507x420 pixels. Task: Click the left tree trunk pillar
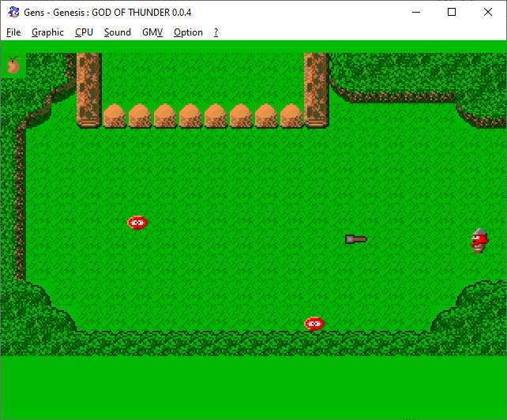point(89,91)
